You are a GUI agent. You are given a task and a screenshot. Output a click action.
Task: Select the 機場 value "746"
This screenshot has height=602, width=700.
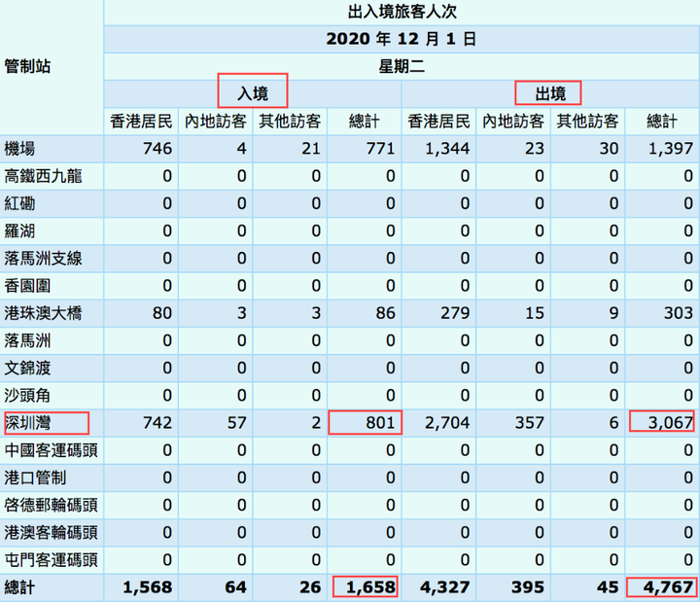(157, 149)
